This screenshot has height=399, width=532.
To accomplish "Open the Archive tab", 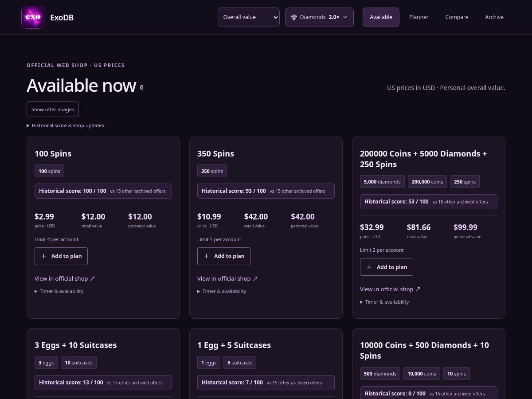I will [x=494, y=17].
